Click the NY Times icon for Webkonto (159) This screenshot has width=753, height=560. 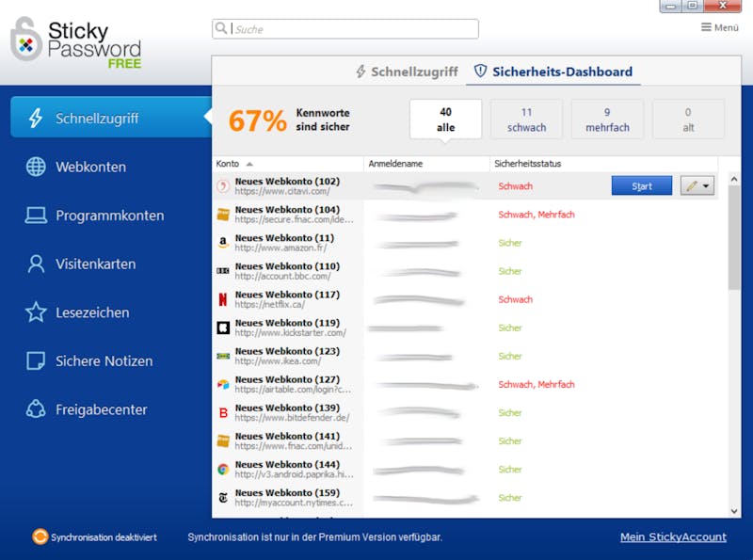[x=223, y=498]
